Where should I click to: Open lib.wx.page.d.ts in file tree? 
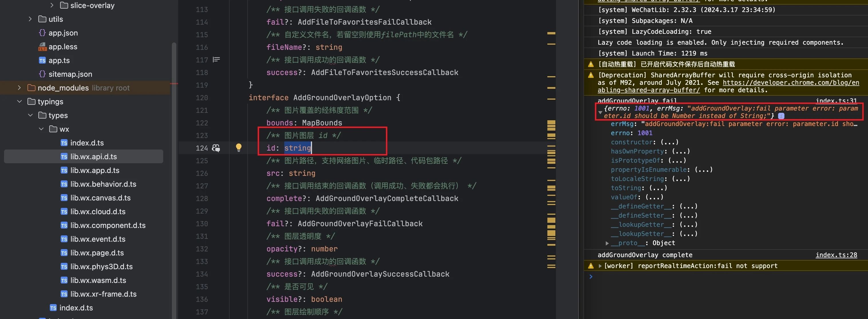pos(97,253)
